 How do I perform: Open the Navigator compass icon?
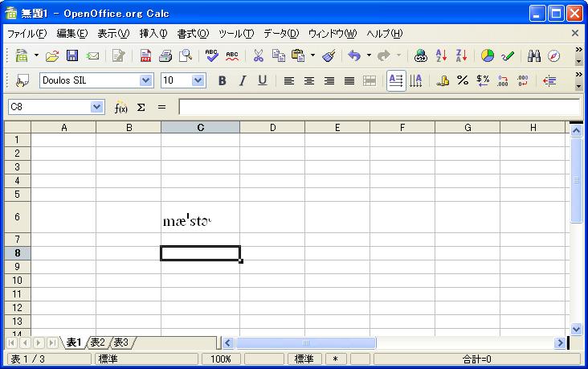tap(554, 56)
